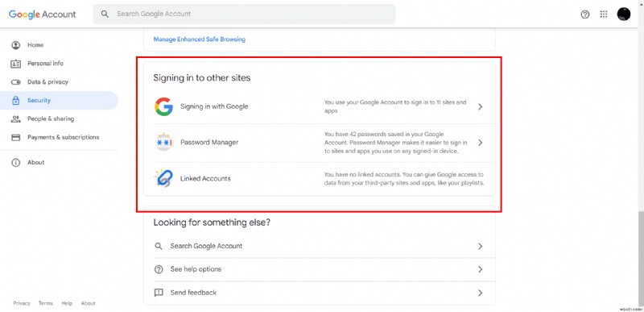Screen dimensions: 644x312
Task: Click 'sign in to 11 sites and apps' text
Action: pos(395,106)
